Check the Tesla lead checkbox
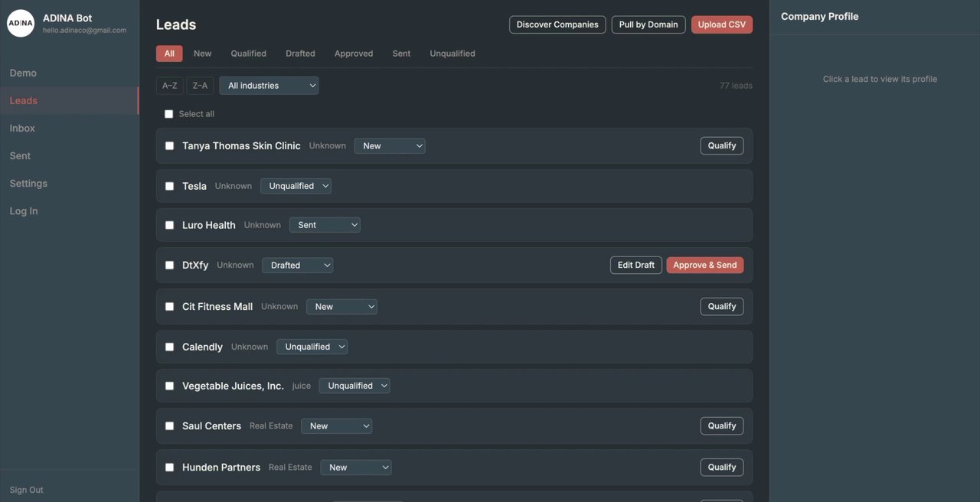Screen dimensions: 980x502 [169, 186]
